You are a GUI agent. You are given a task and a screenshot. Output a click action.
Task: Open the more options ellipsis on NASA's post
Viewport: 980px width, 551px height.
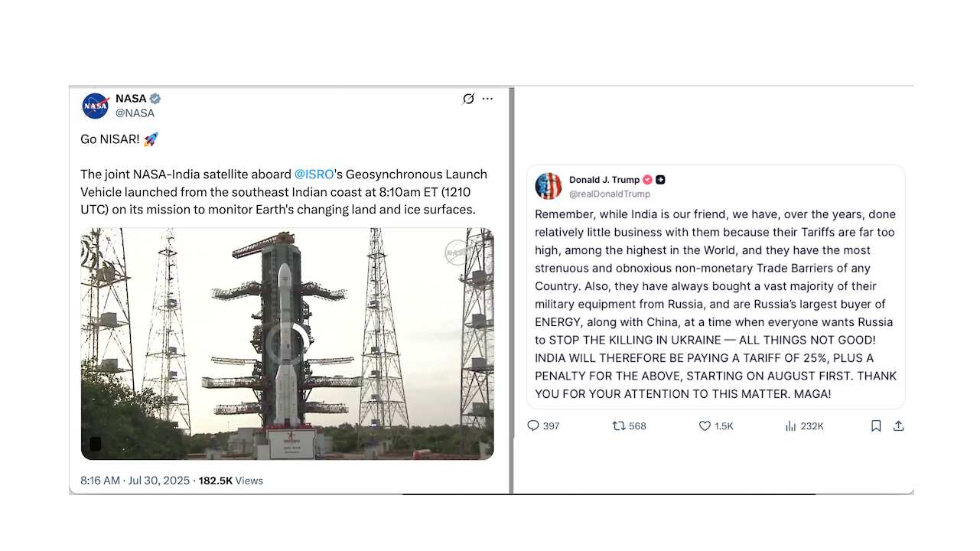(x=487, y=99)
